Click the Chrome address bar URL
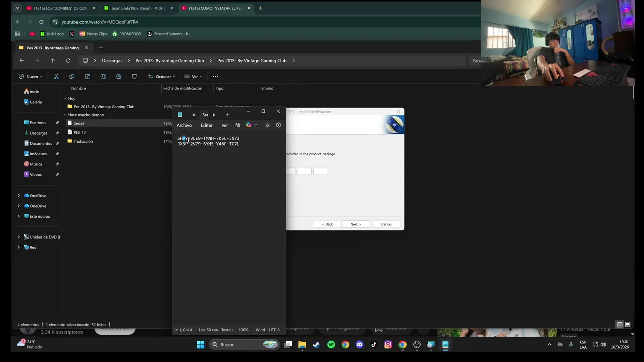644x362 pixels. 100,22
